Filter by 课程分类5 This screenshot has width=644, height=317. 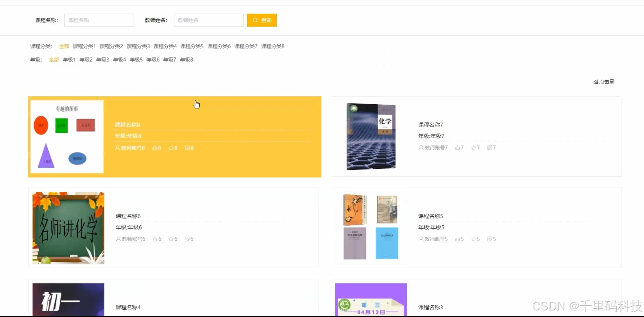[192, 46]
